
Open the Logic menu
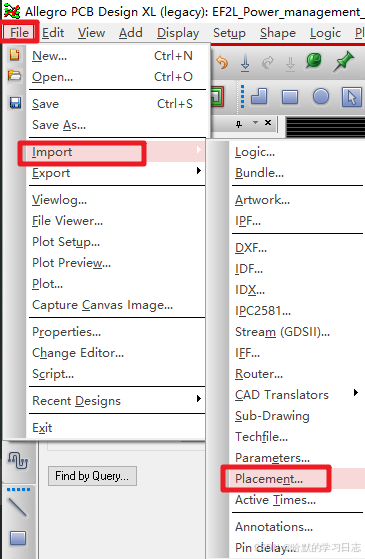point(325,33)
